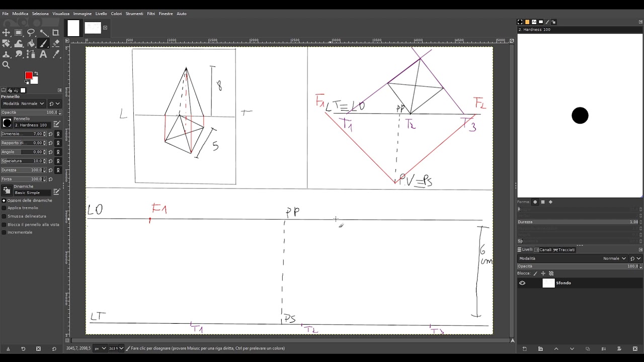Screen dimensions: 644x362
Task: Select the Smudge tool
Action: [19, 54]
